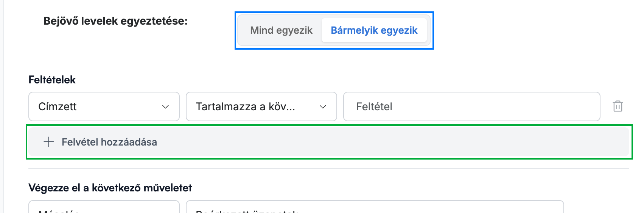Screen dimensions: 644x213
Task: Select the Bármelyik egyezik matching option
Action: pyautogui.click(x=374, y=30)
